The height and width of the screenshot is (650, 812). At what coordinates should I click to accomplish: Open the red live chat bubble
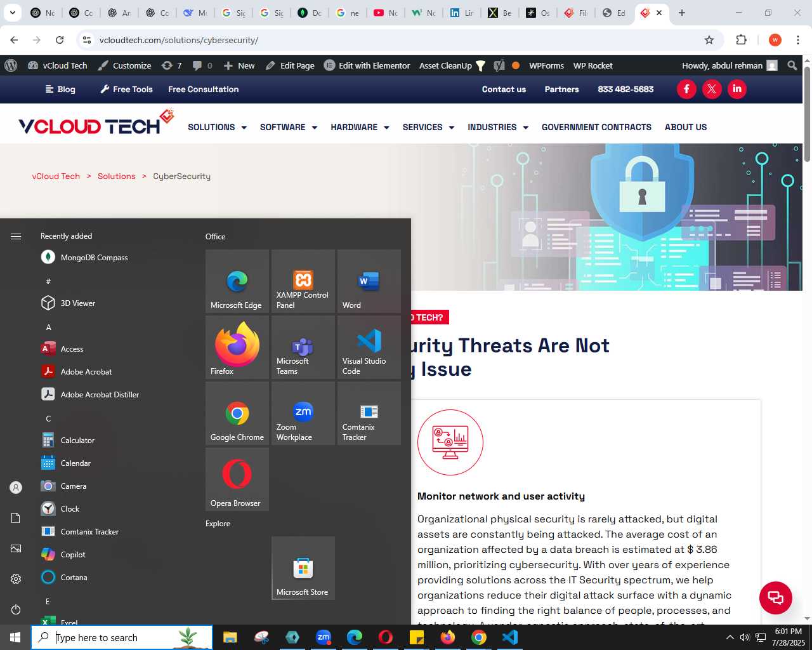pyautogui.click(x=776, y=597)
